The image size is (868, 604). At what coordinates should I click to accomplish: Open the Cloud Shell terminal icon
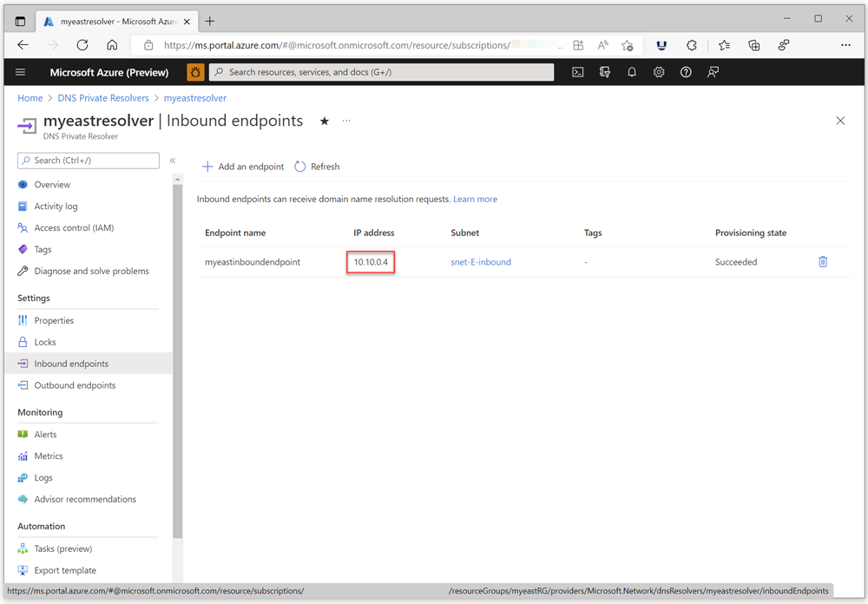(578, 72)
